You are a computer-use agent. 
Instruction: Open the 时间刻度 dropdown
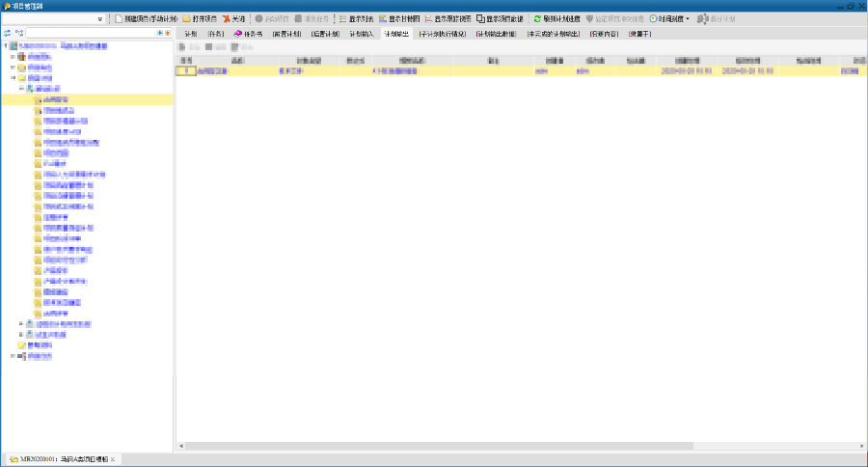click(x=670, y=18)
